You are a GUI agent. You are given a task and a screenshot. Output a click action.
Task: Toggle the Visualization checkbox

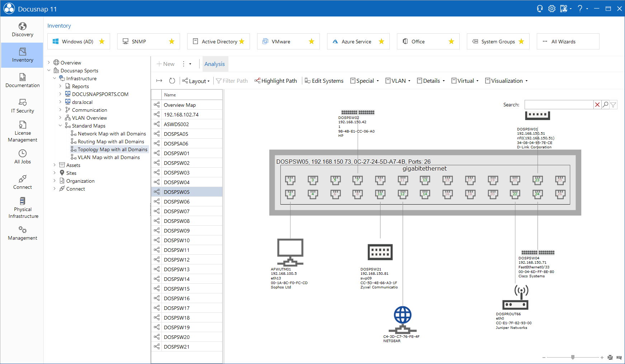488,81
